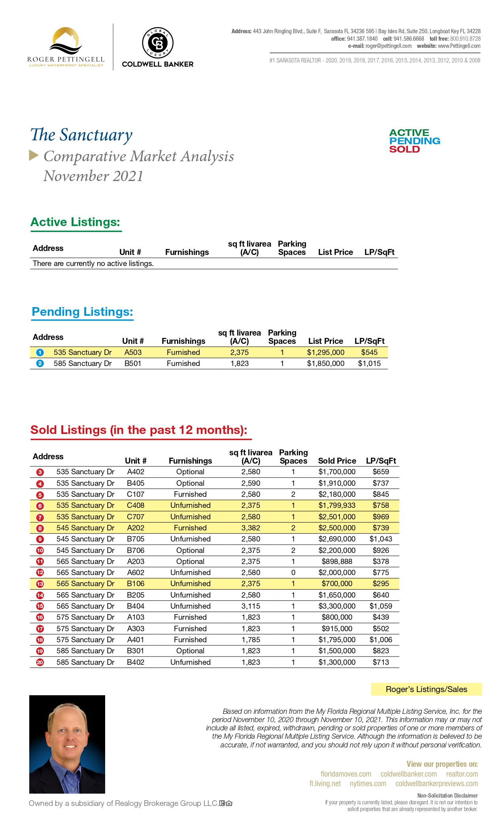Click the red number 19 marker for B301
The image size is (504, 830).
(40, 651)
